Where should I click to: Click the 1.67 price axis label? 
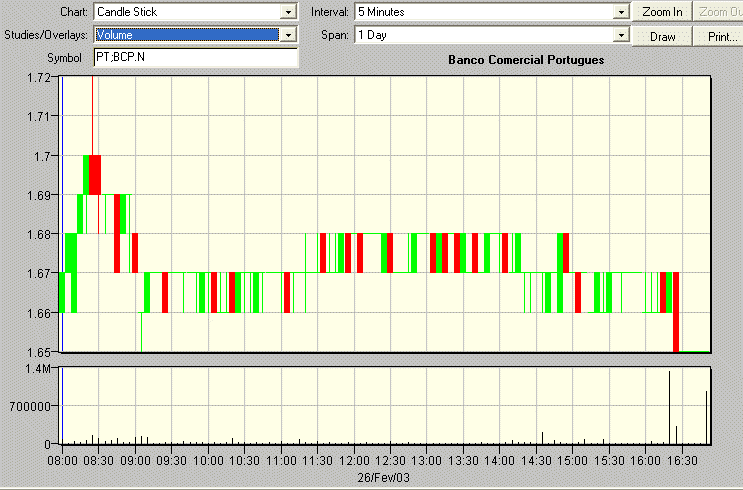pos(39,273)
